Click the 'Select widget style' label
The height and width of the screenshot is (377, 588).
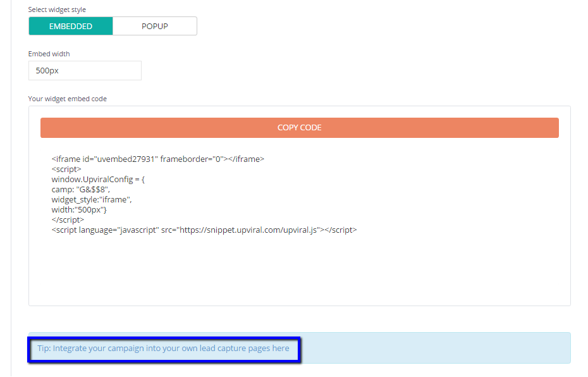pos(57,9)
